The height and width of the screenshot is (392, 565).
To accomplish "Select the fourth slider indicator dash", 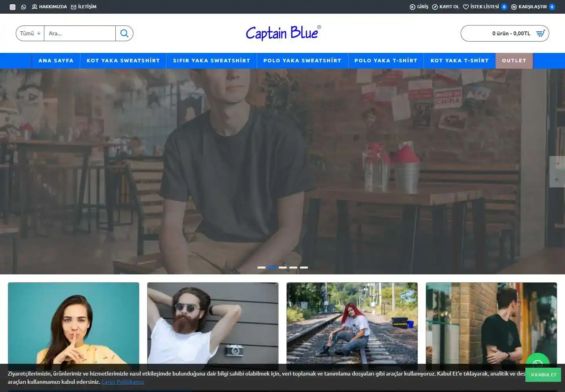I will coord(293,267).
